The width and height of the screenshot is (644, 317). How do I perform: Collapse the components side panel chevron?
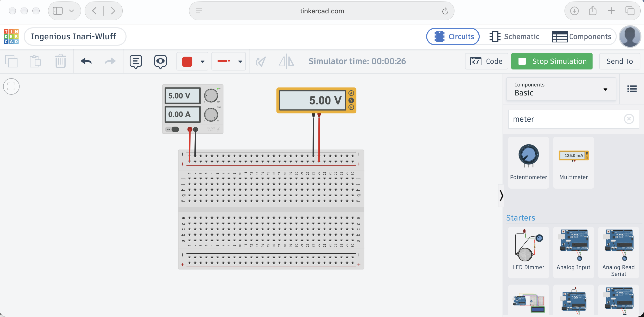(501, 196)
